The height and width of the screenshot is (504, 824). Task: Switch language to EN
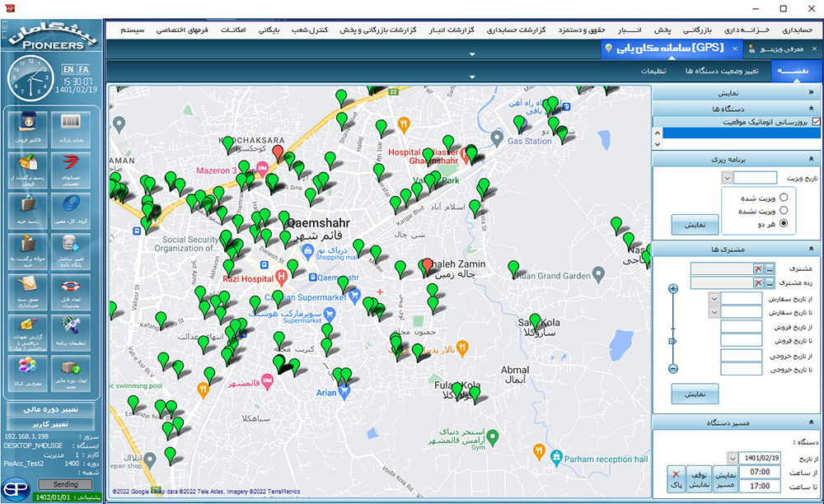click(x=68, y=69)
